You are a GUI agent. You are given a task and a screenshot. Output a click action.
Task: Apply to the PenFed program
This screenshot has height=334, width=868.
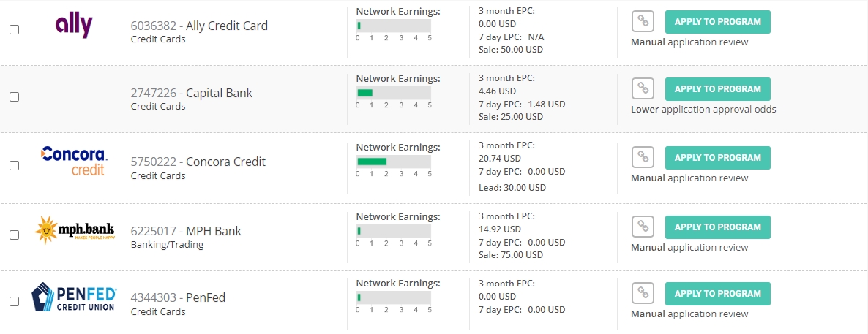[717, 293]
